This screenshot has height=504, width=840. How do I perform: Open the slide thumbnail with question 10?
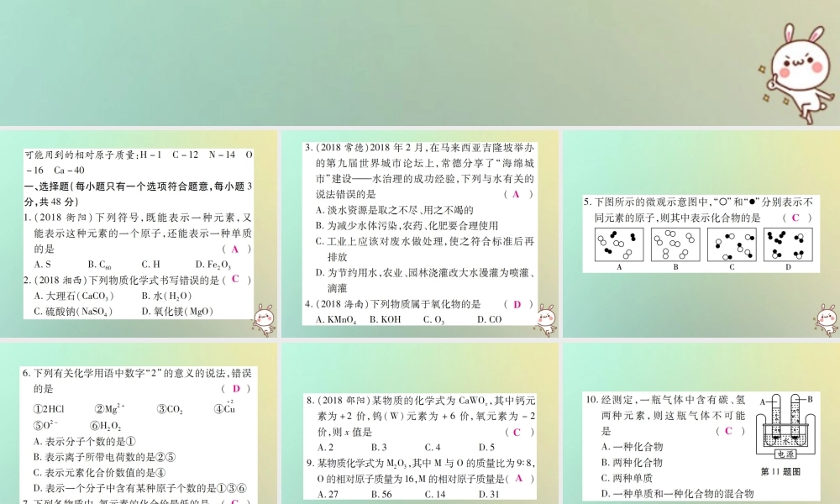(701, 423)
